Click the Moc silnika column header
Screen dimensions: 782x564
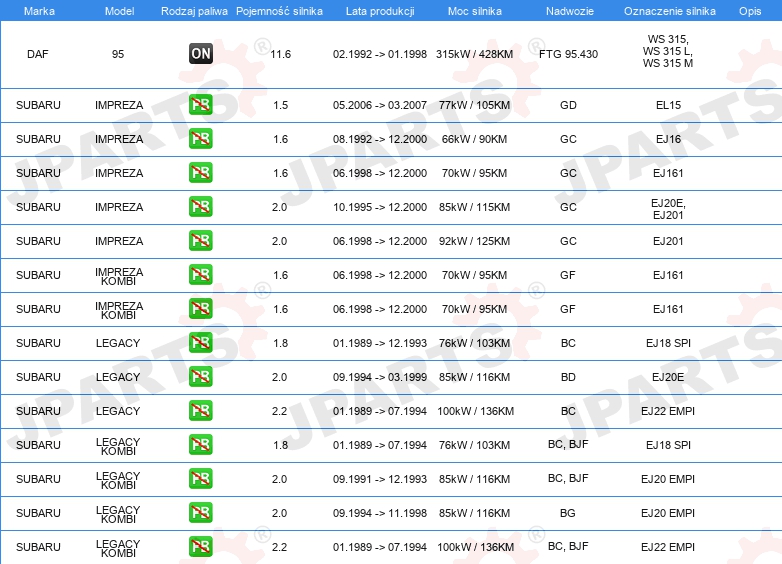coord(475,11)
